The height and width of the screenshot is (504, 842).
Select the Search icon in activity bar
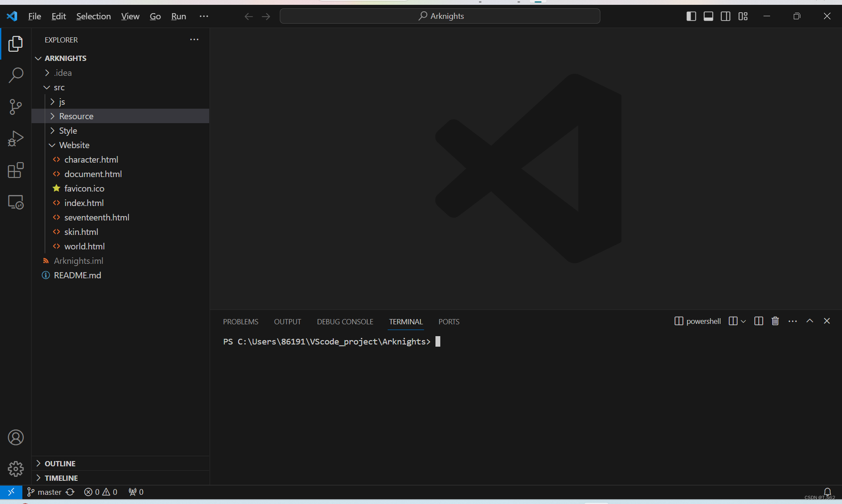tap(16, 75)
